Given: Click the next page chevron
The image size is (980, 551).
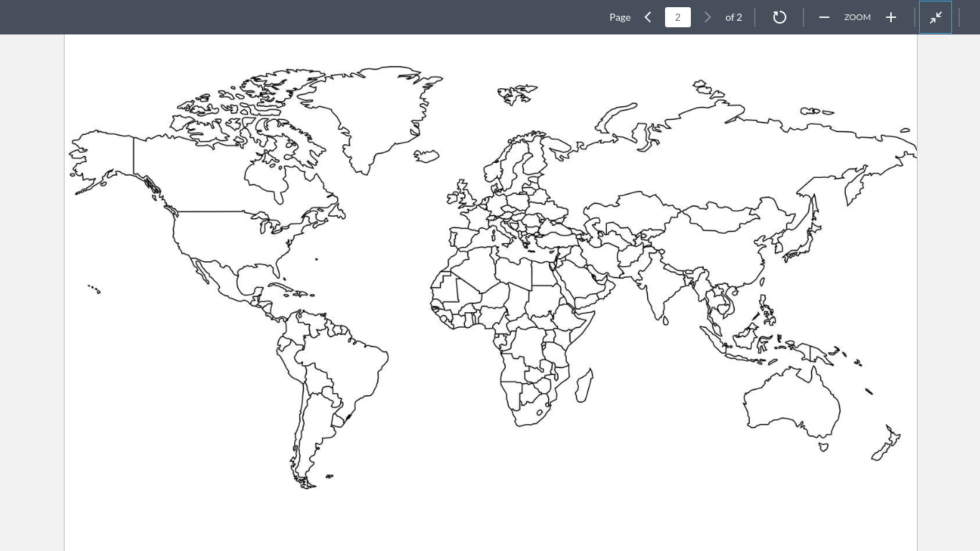Looking at the screenshot, I should [x=708, y=17].
